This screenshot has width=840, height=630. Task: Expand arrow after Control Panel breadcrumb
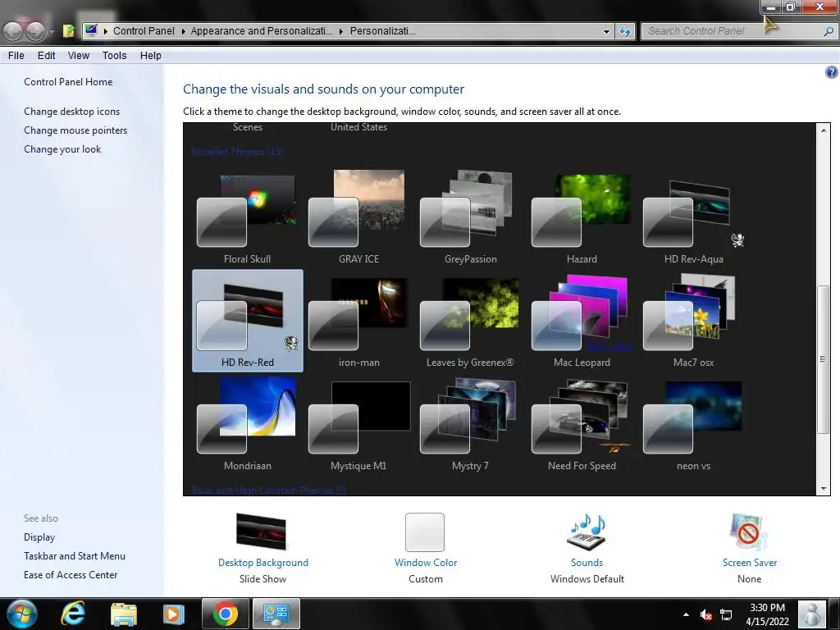coord(183,31)
